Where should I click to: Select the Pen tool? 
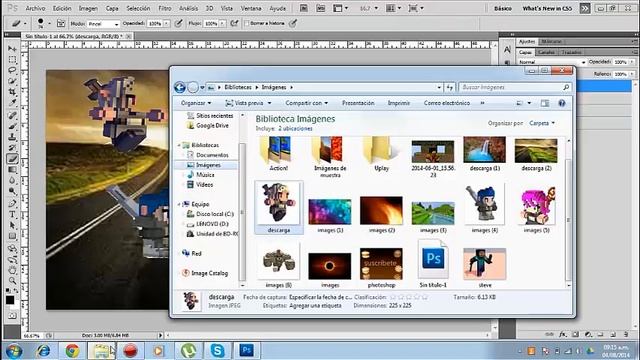pos(12,203)
